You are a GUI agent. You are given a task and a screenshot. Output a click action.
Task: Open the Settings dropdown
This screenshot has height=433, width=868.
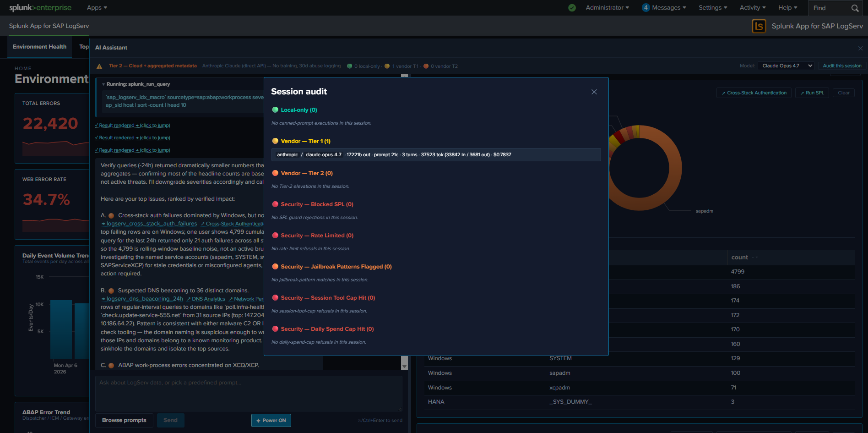713,8
